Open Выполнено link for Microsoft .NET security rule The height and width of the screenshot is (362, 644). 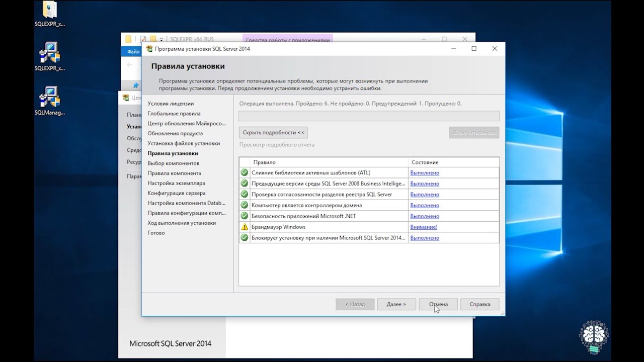click(x=425, y=216)
